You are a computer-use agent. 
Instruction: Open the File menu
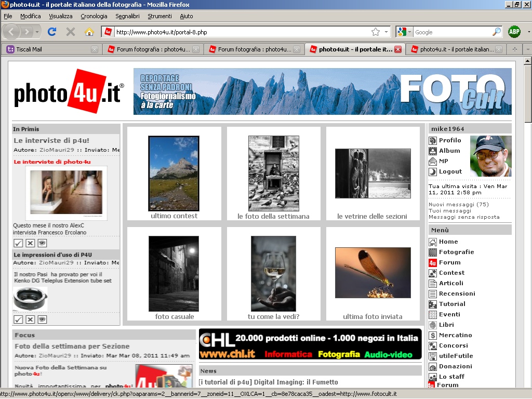pos(8,16)
